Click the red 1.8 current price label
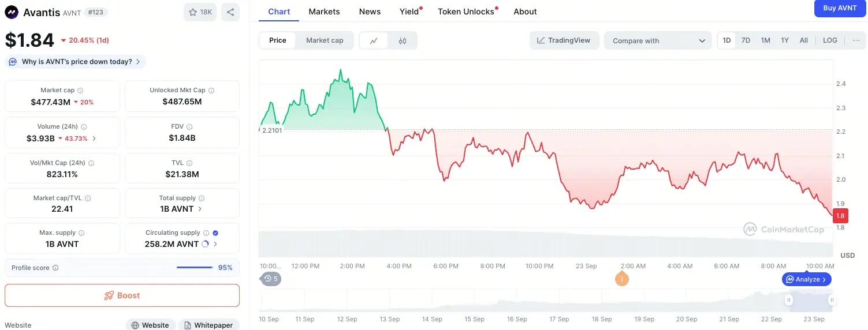 coord(840,216)
